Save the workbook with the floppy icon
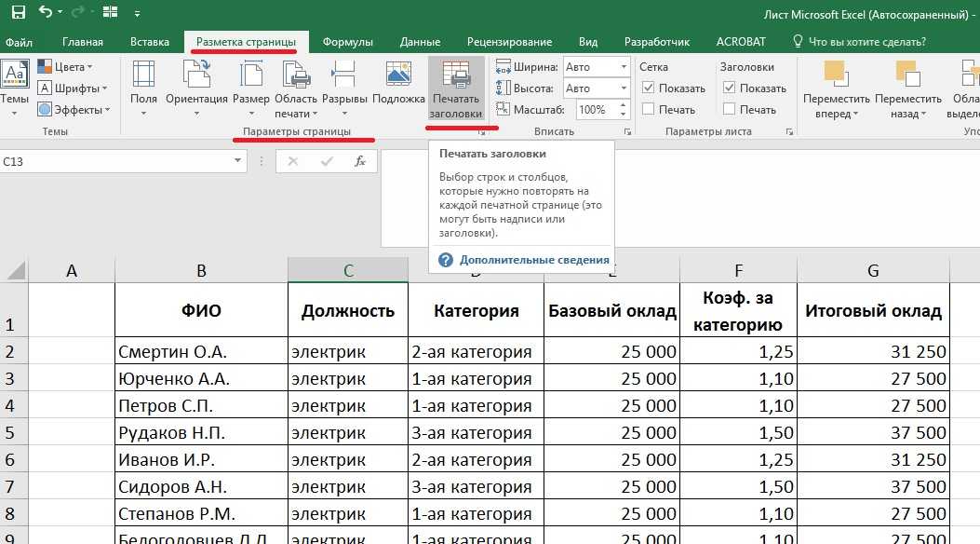 (x=18, y=12)
